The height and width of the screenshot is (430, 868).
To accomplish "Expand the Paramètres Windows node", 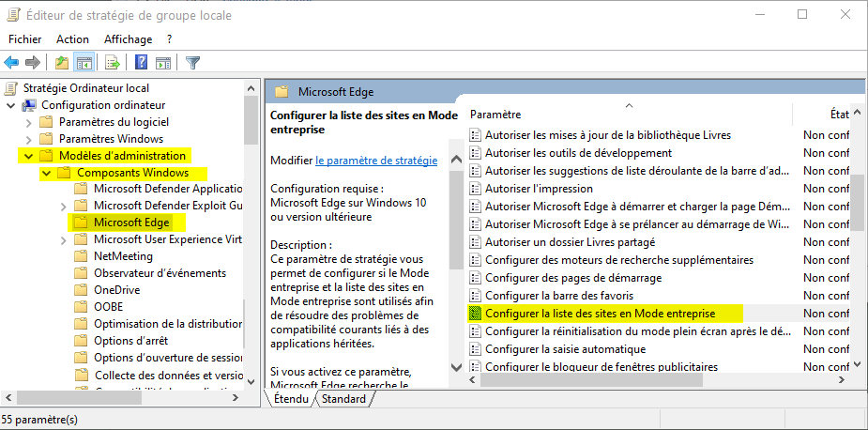I will [29, 139].
